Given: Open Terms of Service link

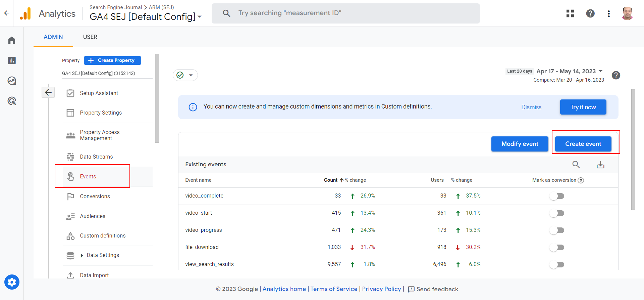Looking at the screenshot, I should tap(334, 289).
